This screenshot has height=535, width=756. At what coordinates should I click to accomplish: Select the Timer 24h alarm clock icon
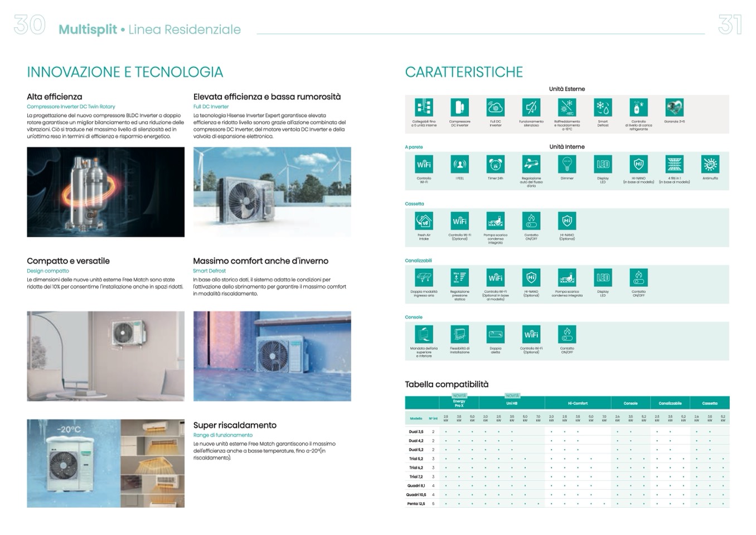pyautogui.click(x=495, y=165)
